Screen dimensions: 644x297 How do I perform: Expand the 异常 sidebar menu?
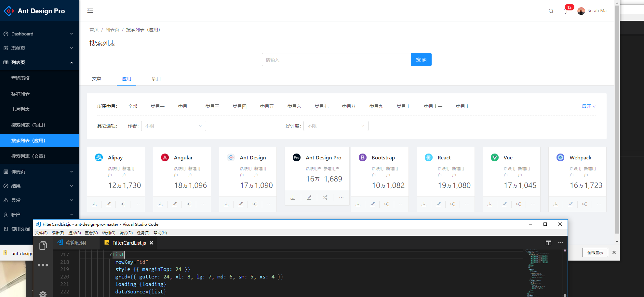coord(39,200)
